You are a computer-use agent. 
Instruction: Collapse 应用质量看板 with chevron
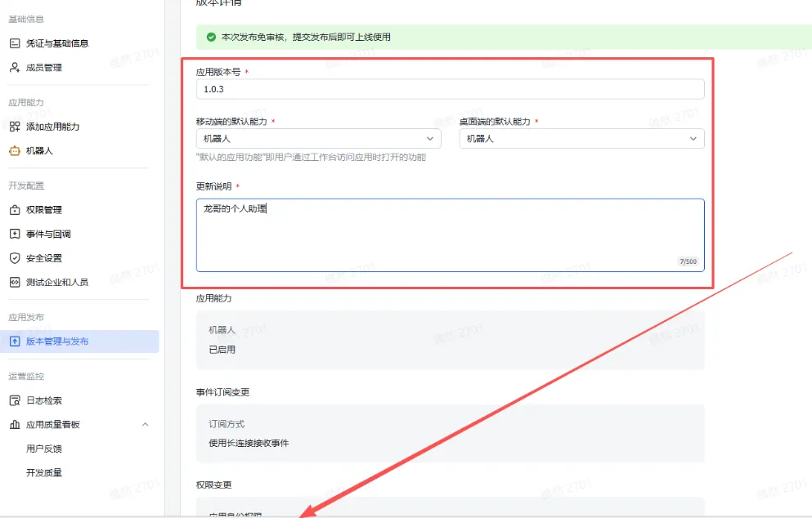(145, 424)
